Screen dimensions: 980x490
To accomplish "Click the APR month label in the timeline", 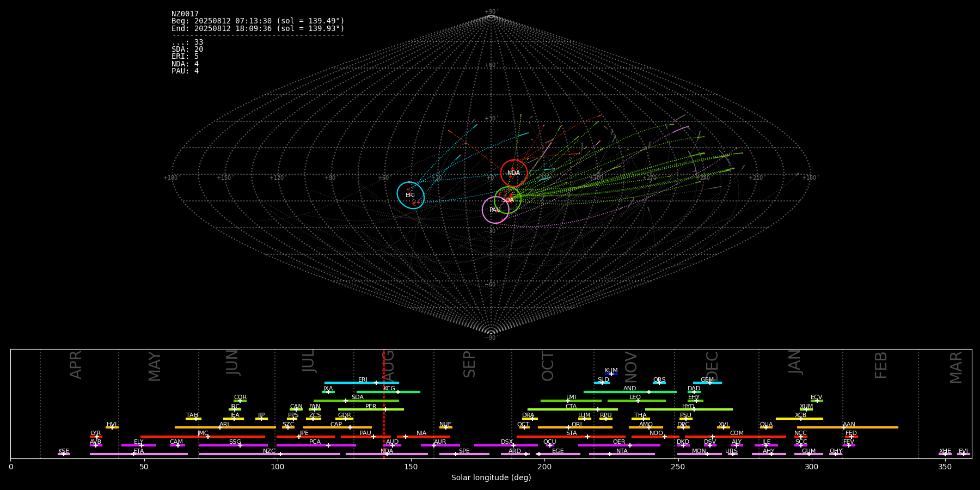I will [76, 365].
